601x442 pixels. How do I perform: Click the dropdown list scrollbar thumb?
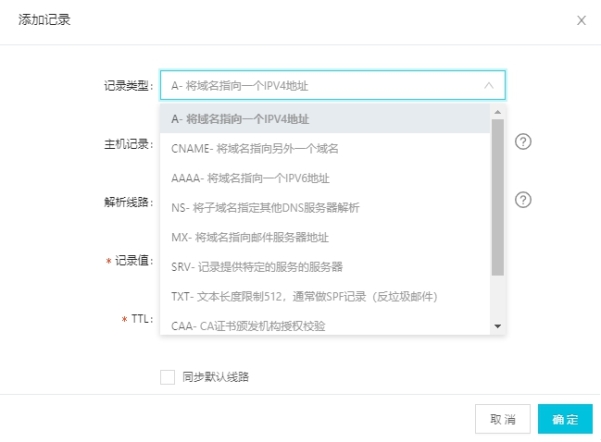pos(498,197)
